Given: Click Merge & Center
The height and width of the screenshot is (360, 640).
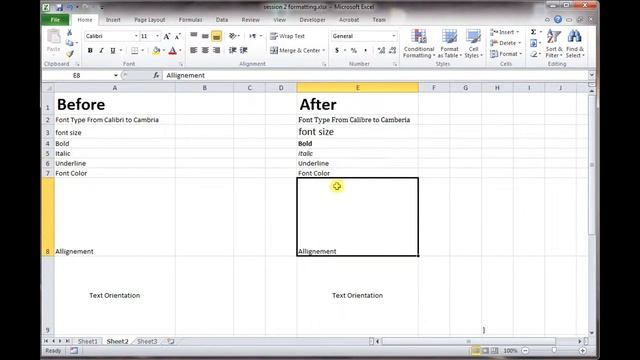Looking at the screenshot, I should point(296,50).
